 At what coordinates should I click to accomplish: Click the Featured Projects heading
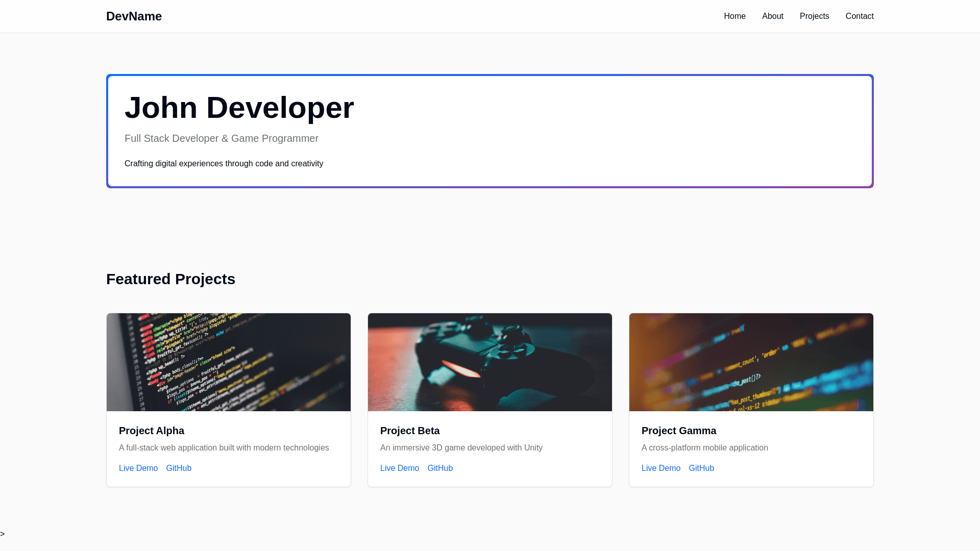170,279
